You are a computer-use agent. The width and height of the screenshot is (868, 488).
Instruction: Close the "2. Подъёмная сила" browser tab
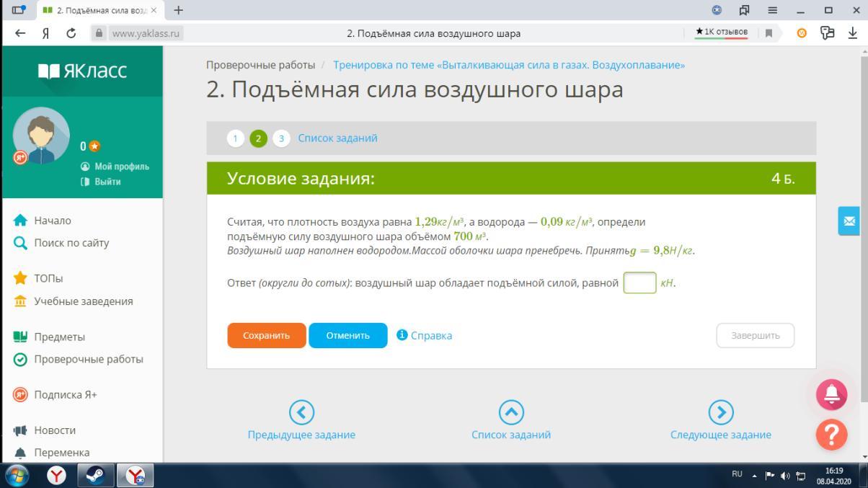153,10
